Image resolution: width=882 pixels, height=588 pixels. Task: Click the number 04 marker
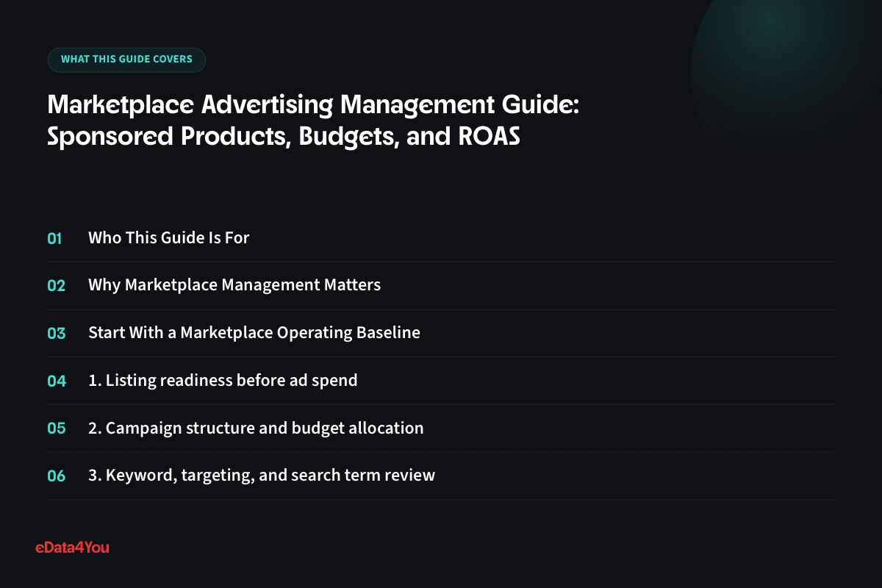(x=57, y=381)
